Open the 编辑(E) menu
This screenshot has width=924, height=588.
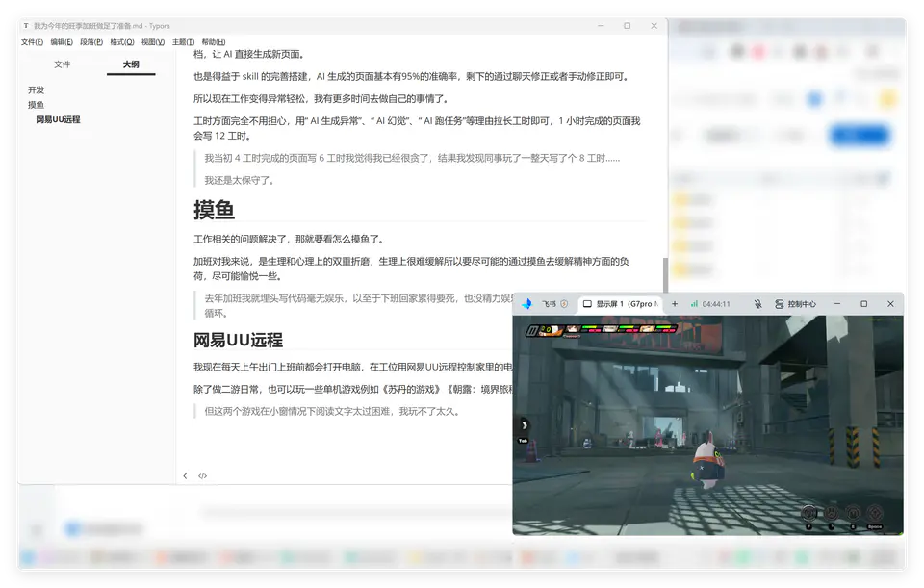(x=62, y=42)
